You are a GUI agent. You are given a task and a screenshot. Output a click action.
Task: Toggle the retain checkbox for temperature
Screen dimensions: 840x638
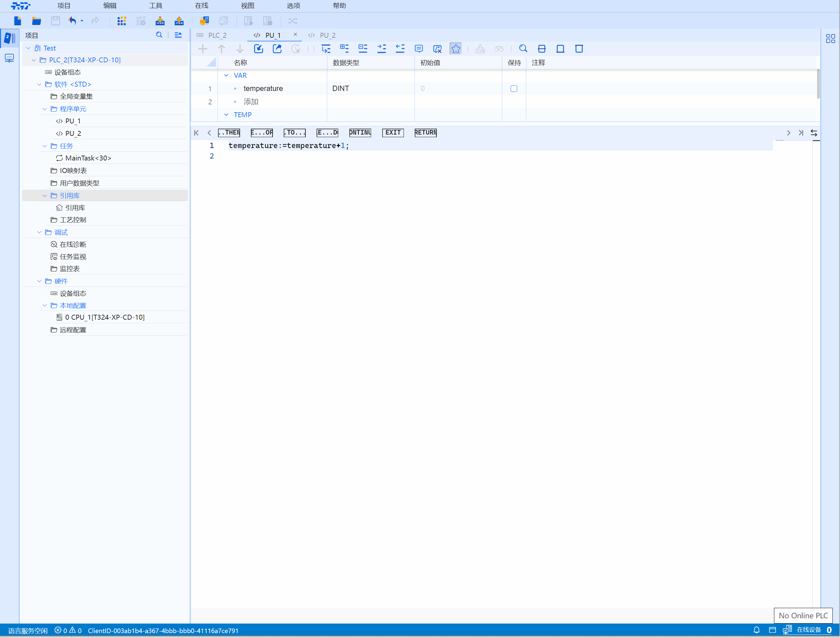pos(514,89)
